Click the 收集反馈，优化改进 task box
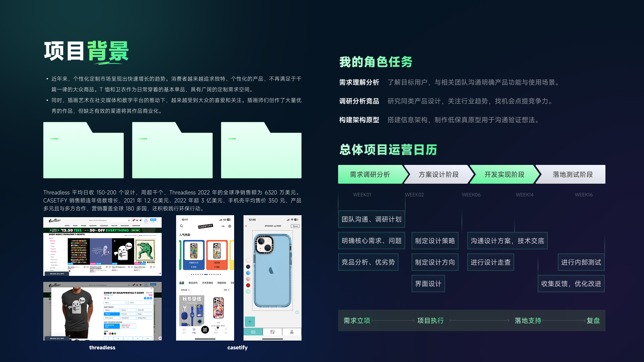Viewport: 644px width, 362px height. click(571, 284)
